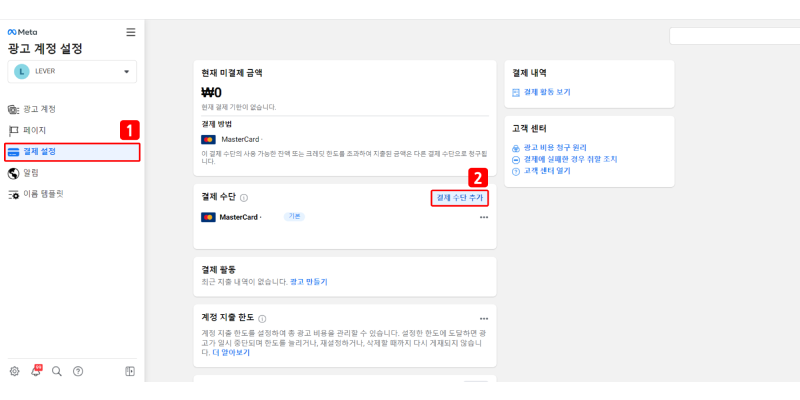Click the 고객 센터 열기 link

[x=547, y=171]
